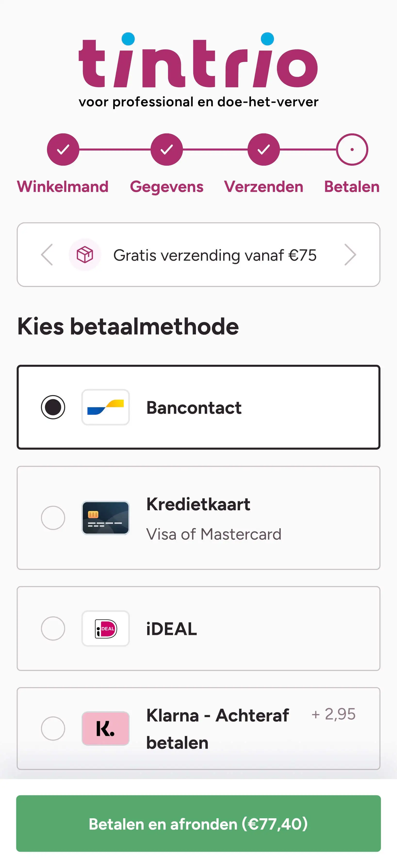This screenshot has height=868, width=397.
Task: Show next promo banner with right chevron
Action: tap(350, 254)
